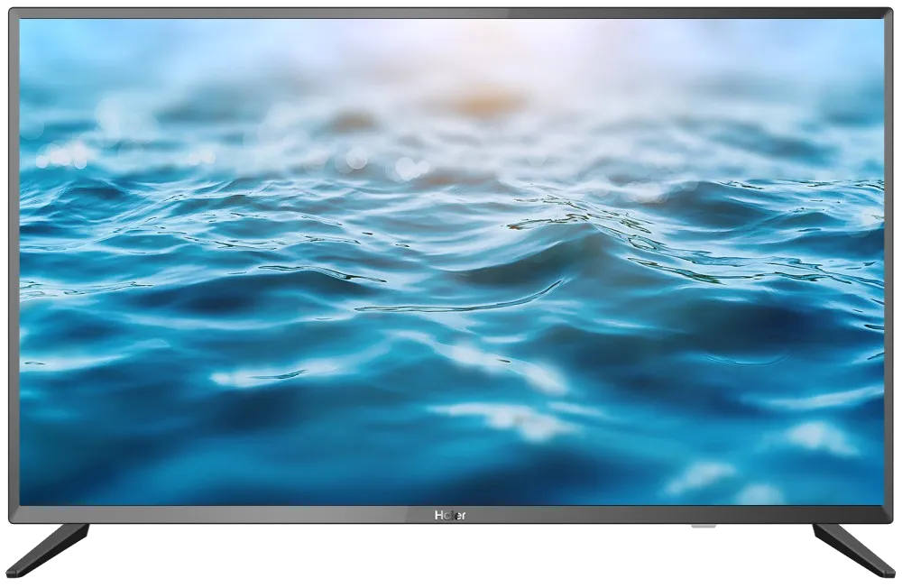The image size is (902, 588).
Task: Click the left side bezel of the TV
Action: click(x=13, y=271)
